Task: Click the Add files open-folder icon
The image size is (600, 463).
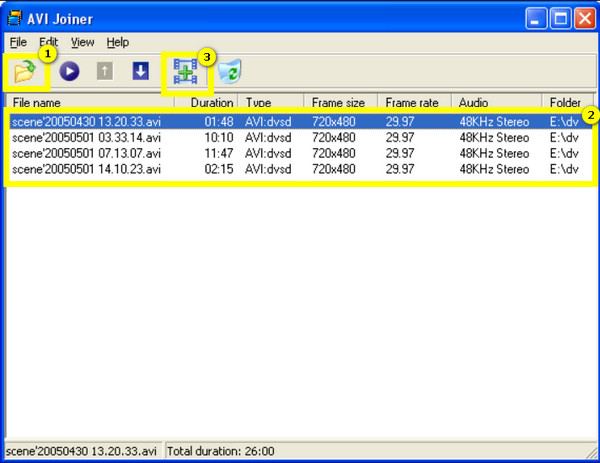Action: pos(25,72)
